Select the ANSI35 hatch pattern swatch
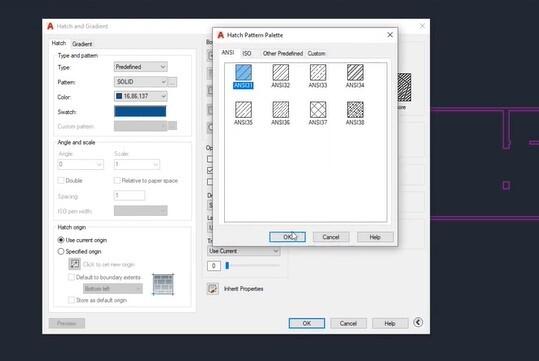 [243, 110]
